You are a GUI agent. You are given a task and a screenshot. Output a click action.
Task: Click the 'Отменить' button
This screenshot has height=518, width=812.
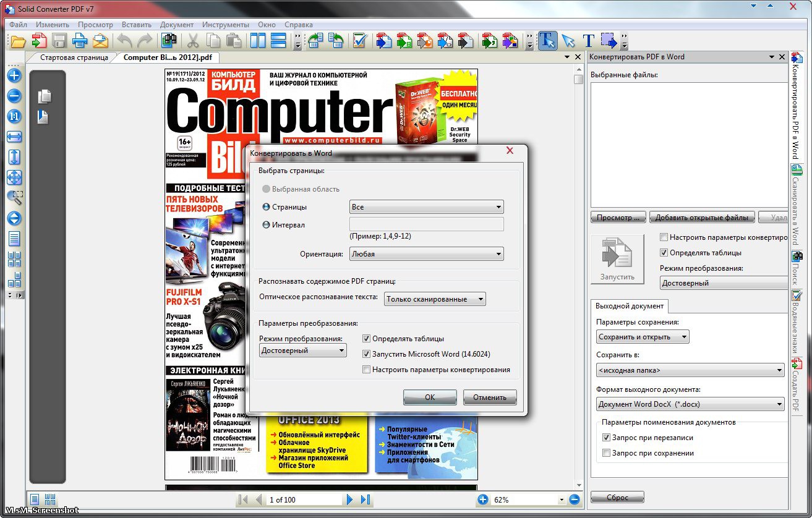[489, 397]
